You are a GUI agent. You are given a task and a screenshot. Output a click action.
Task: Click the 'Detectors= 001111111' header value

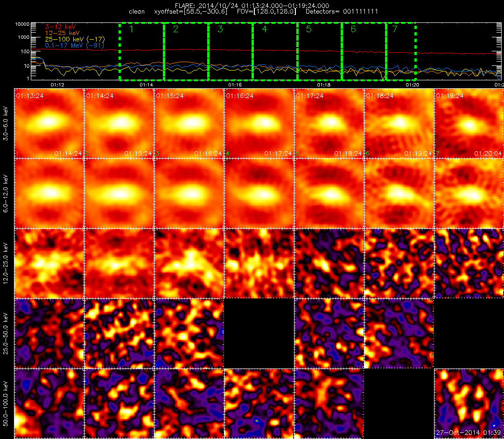[342, 12]
